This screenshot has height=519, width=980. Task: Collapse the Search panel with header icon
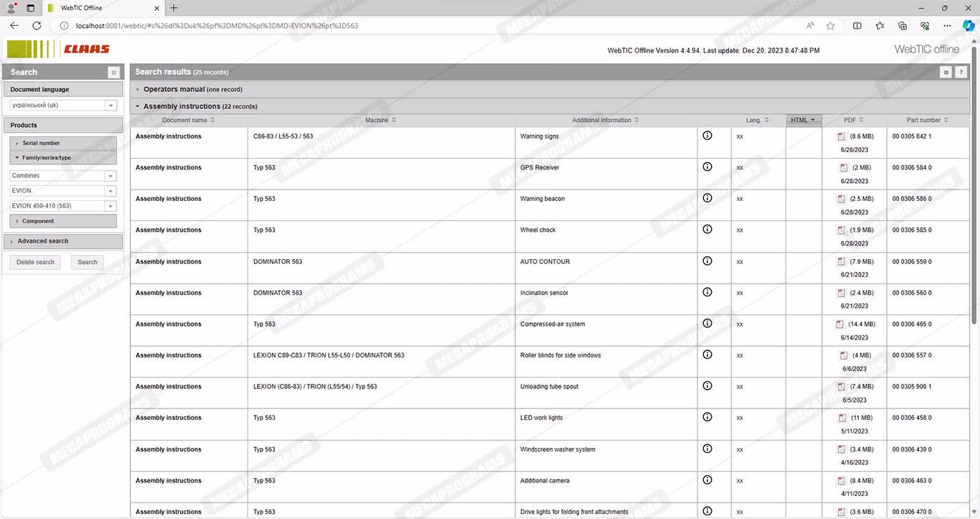(113, 73)
